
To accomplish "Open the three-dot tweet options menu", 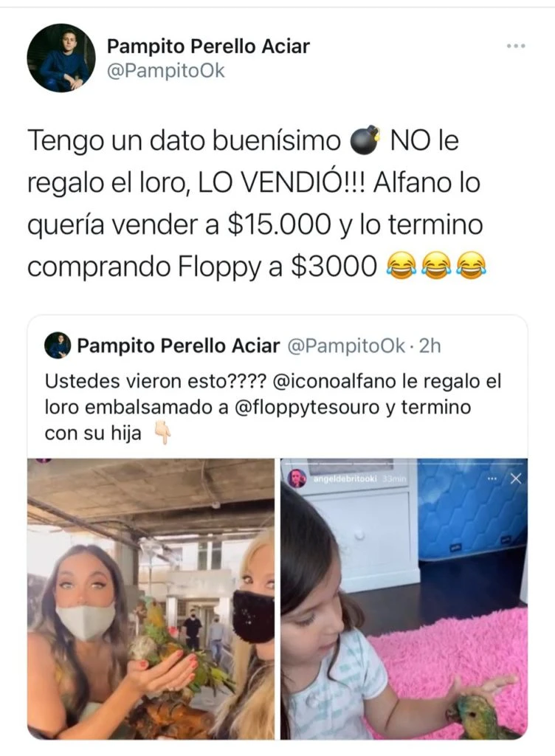I will [x=516, y=47].
